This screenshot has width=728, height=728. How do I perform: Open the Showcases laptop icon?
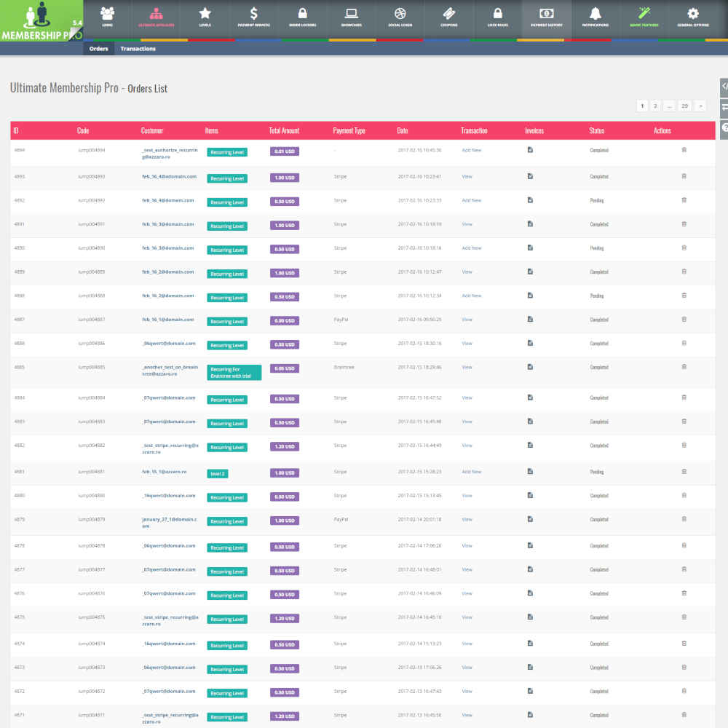click(351, 17)
